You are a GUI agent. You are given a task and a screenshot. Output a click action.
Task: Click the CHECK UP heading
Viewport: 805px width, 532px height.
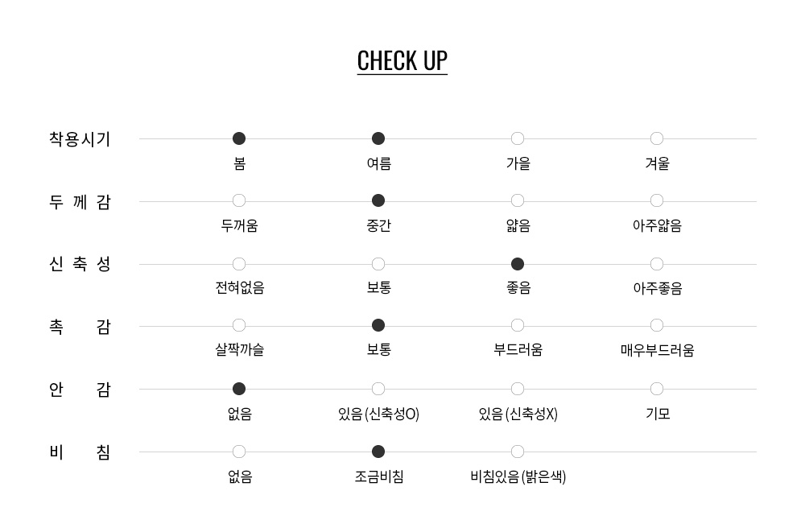(402, 61)
